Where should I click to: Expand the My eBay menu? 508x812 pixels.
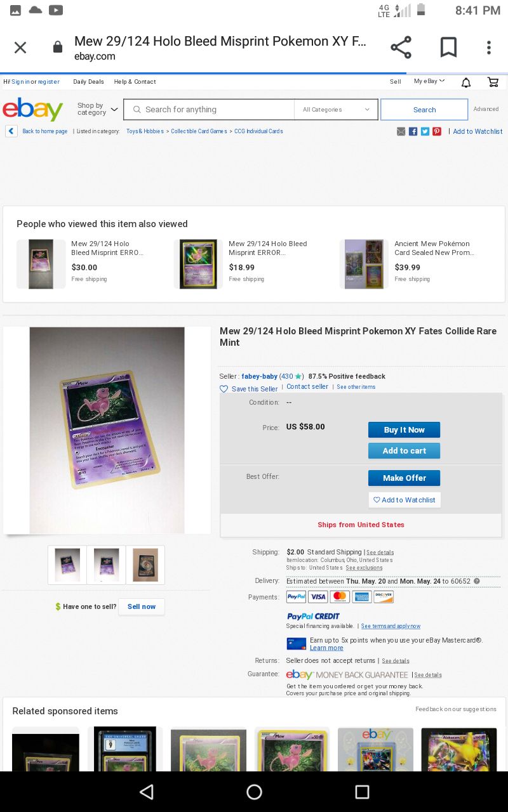(429, 81)
